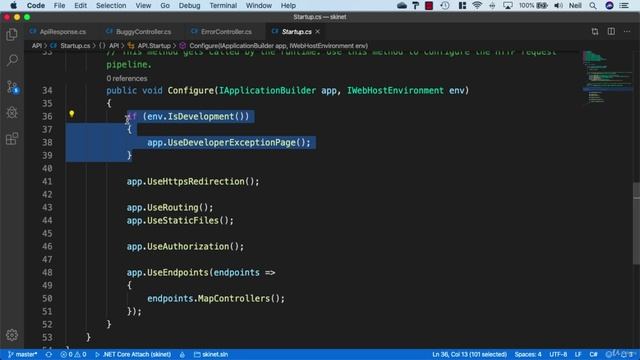Open the View menu

coord(143,5)
